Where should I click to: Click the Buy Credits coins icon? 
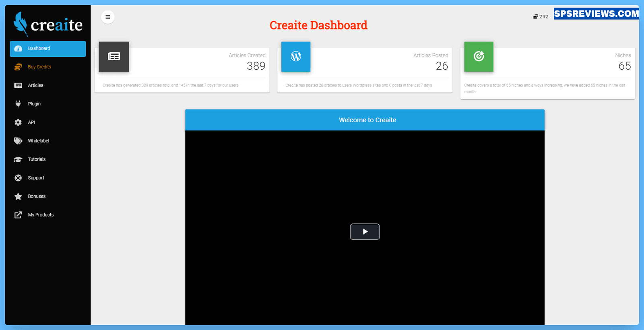tap(18, 67)
